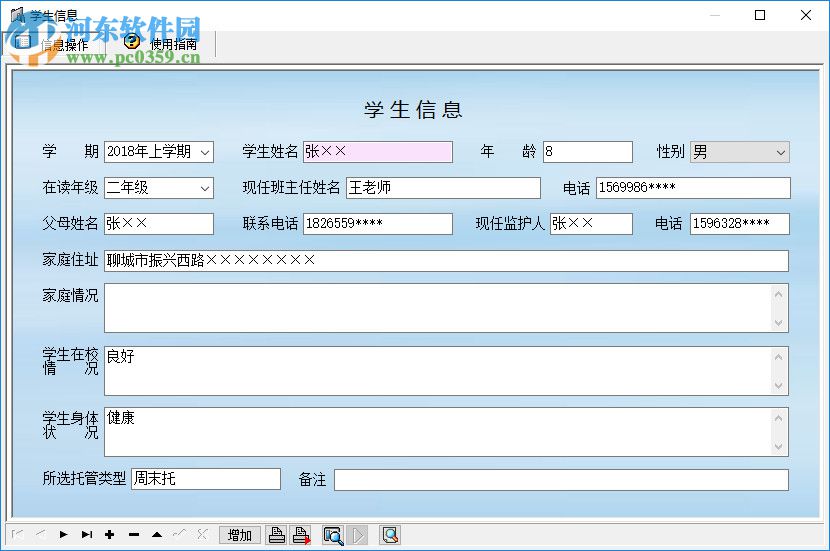
Task: Open document preview magnifier icon
Action: (x=390, y=535)
